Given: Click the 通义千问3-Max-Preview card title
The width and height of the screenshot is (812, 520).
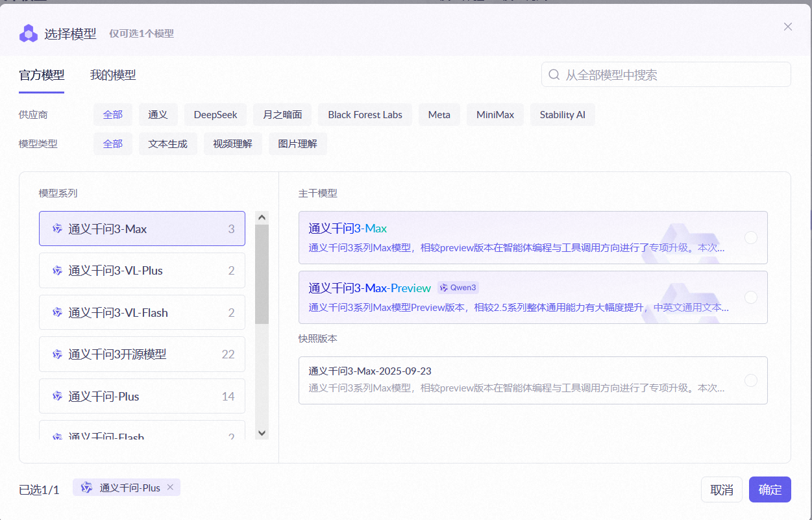Looking at the screenshot, I should (370, 288).
